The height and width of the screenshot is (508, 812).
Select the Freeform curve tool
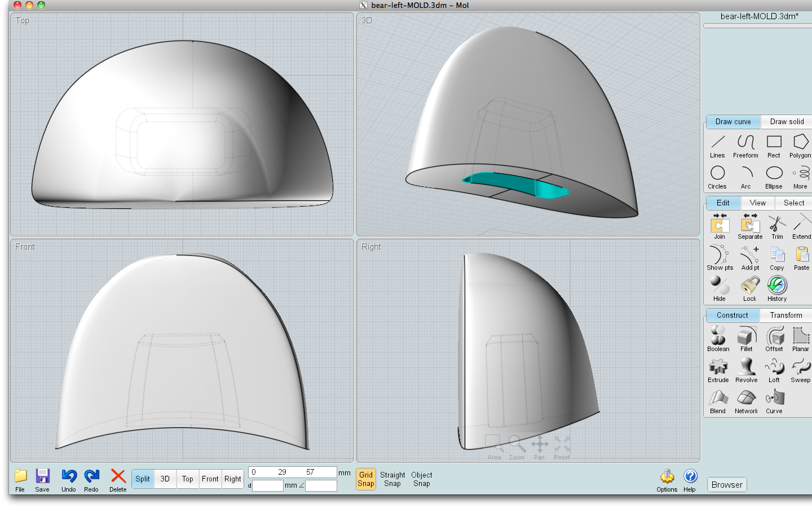click(x=745, y=144)
